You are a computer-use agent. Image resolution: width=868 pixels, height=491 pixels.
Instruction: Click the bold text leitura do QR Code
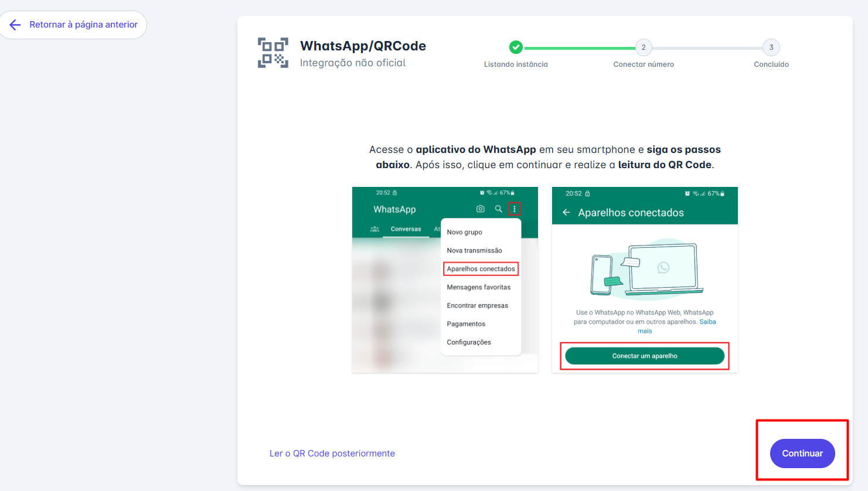(x=665, y=165)
